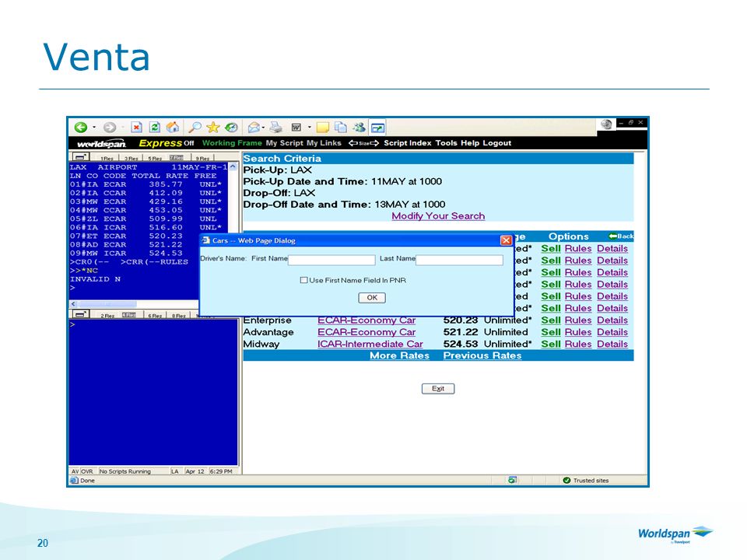This screenshot has width=747, height=560.
Task: Click the Previous Rates link
Action: point(482,355)
